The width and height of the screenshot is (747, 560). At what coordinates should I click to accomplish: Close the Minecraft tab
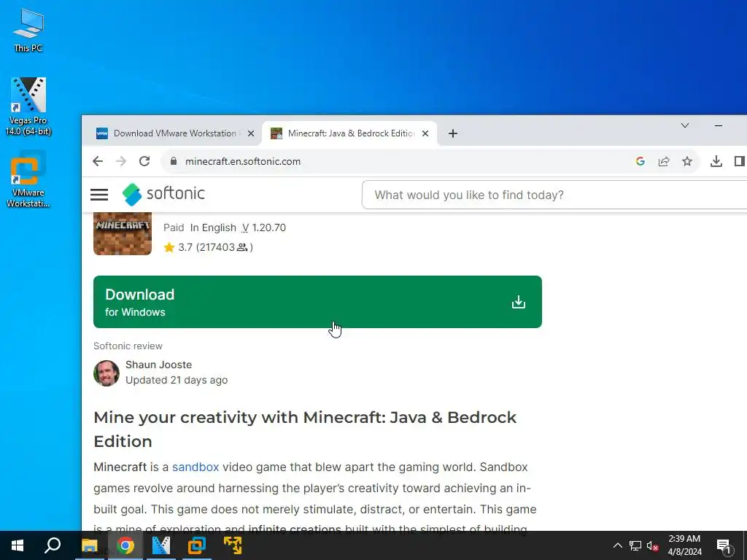click(x=425, y=134)
